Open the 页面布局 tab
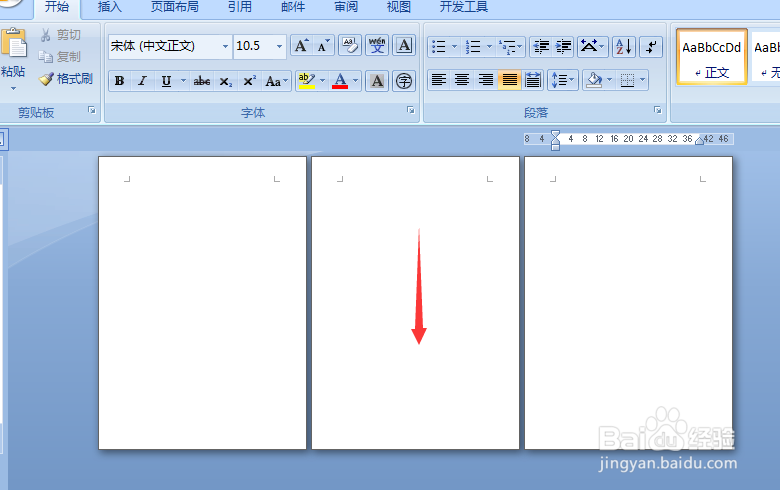Viewport: 780px width, 490px height. pyautogui.click(x=175, y=7)
